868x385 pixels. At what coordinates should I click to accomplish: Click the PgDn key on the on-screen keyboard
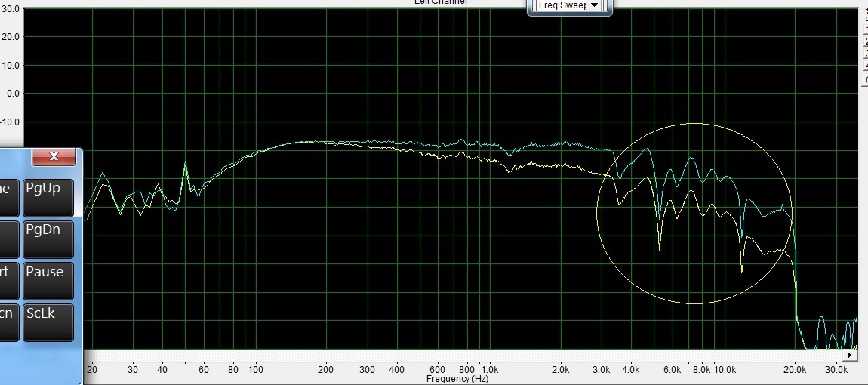coord(48,239)
